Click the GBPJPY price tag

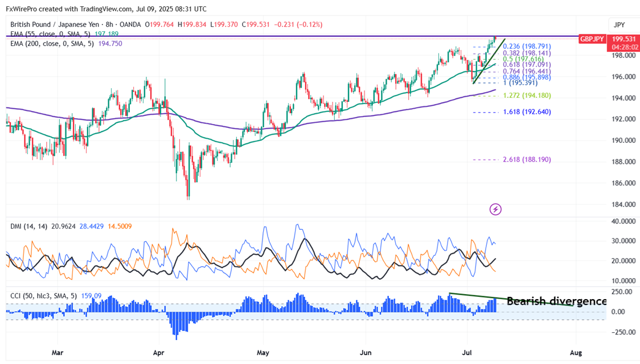tap(592, 39)
